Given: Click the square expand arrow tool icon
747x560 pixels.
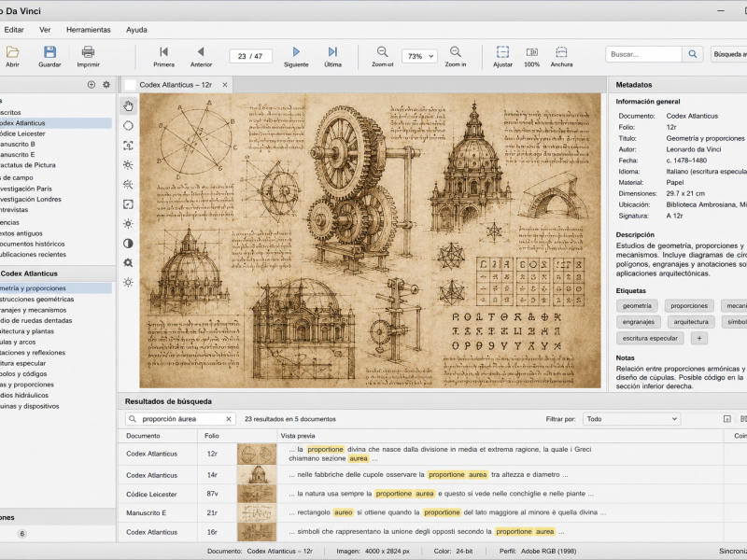Looking at the screenshot, I should tap(128, 204).
